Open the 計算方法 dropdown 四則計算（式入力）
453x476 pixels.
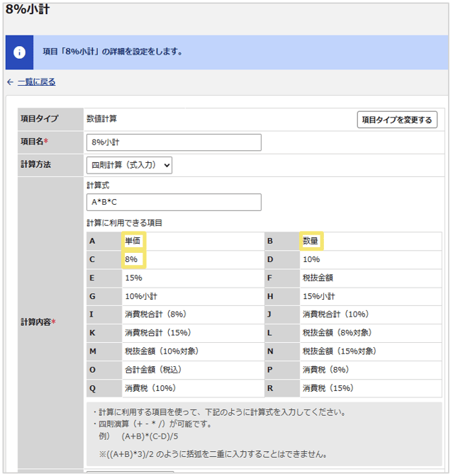click(x=129, y=165)
